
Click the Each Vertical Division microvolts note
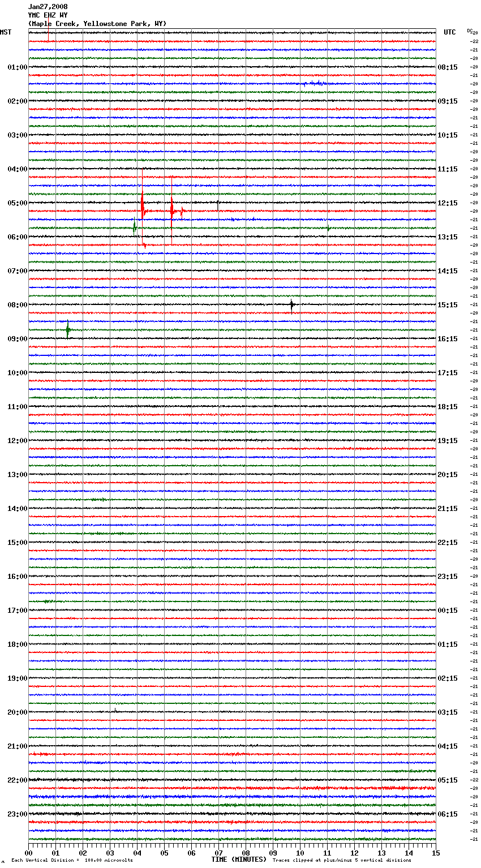click(72, 861)
